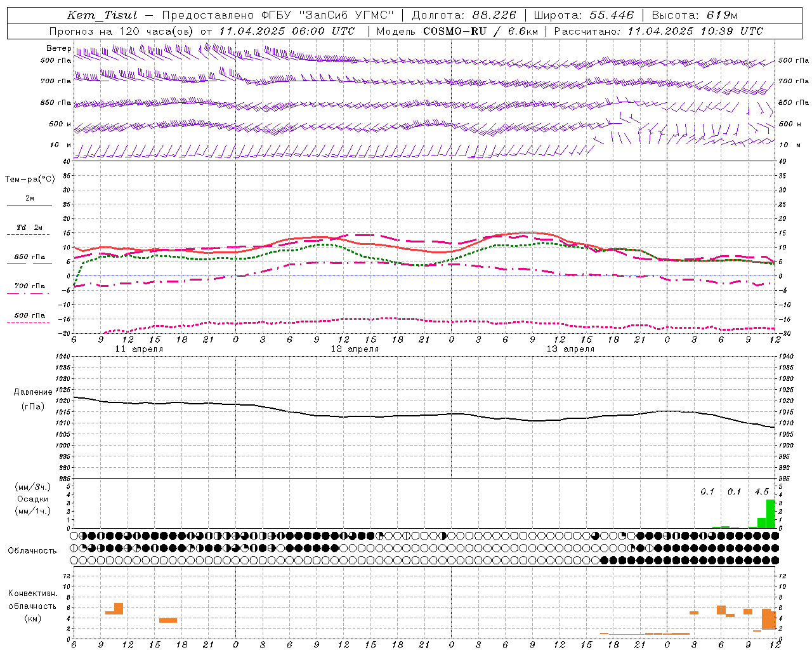Click the Модель COSMO-RU / 6.6км label

tap(457, 31)
